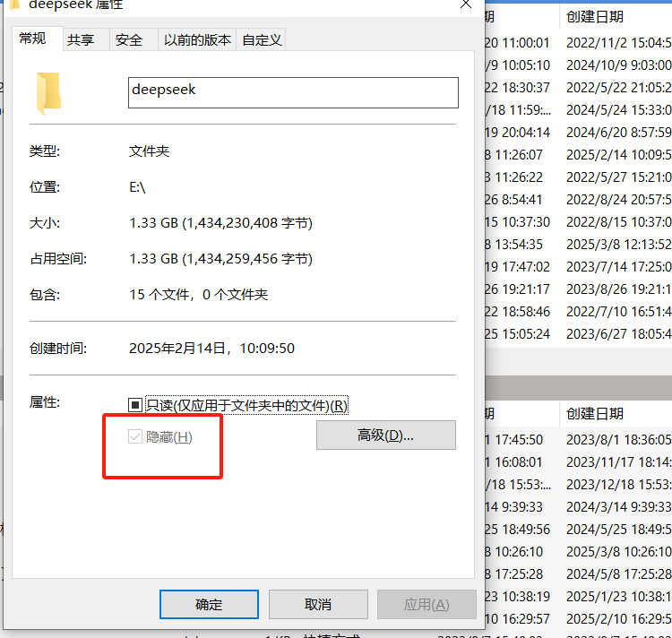Viewport: 672px width, 638px height.
Task: Select Explorer row created 2024/5/24 15:33
Action: [578, 110]
